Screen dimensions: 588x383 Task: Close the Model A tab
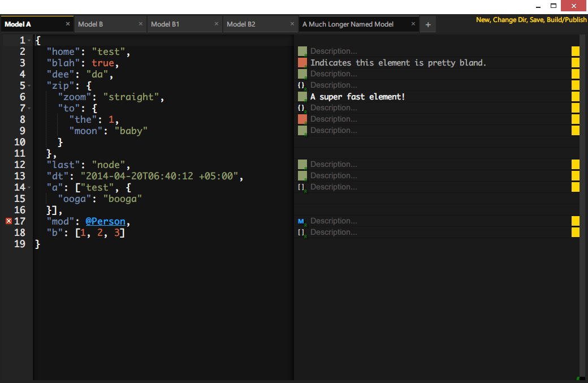(68, 24)
